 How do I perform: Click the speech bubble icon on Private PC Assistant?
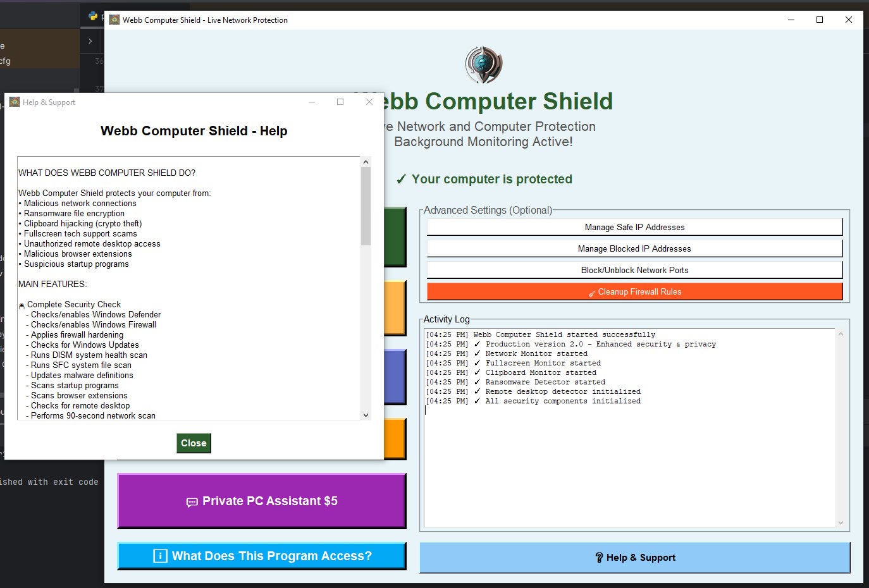(192, 501)
